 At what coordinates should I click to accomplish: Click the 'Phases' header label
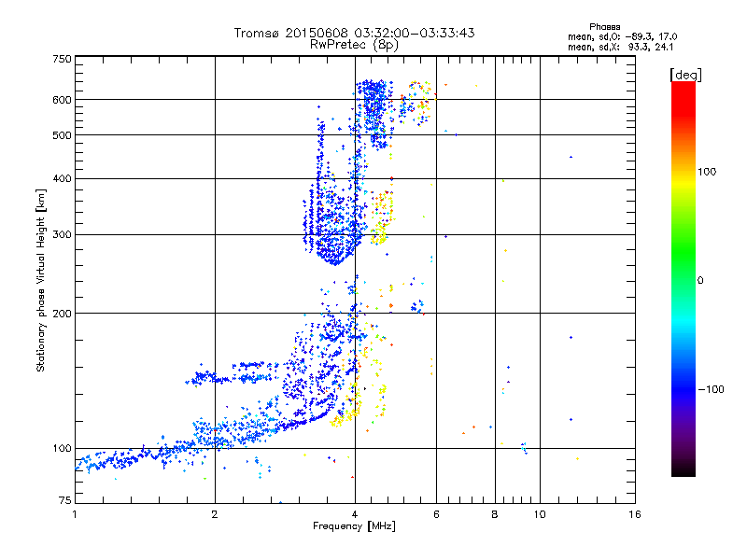pyautogui.click(x=604, y=27)
